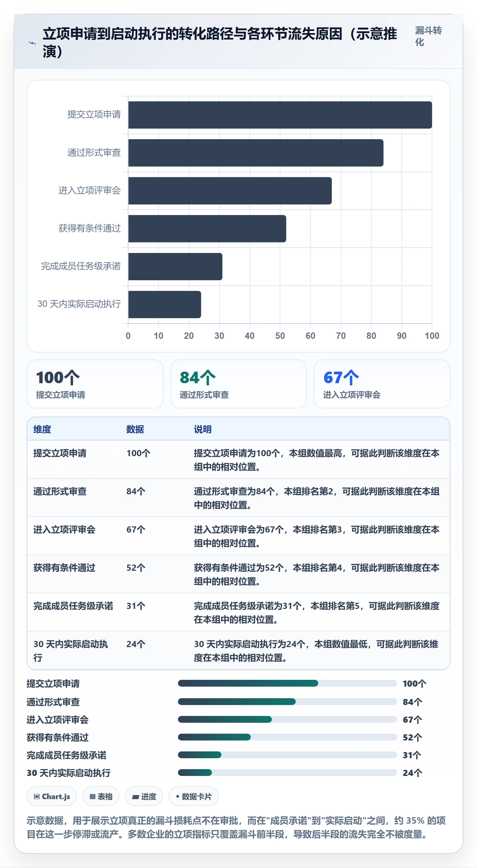Select the 数据卡片 chip

194,796
